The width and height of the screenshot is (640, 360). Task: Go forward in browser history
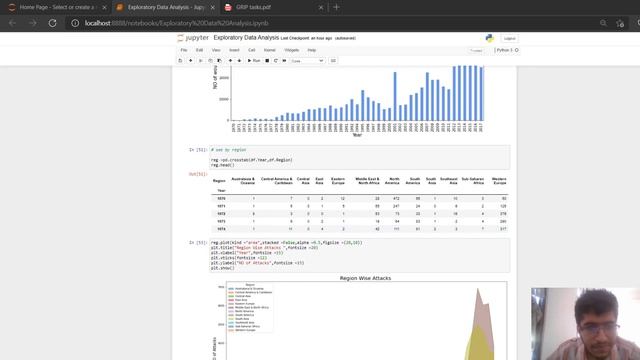33,23
